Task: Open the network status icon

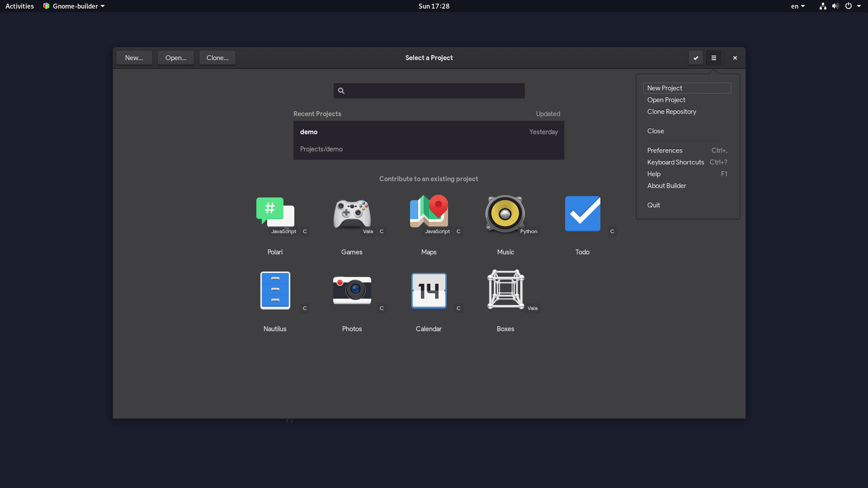Action: (823, 6)
